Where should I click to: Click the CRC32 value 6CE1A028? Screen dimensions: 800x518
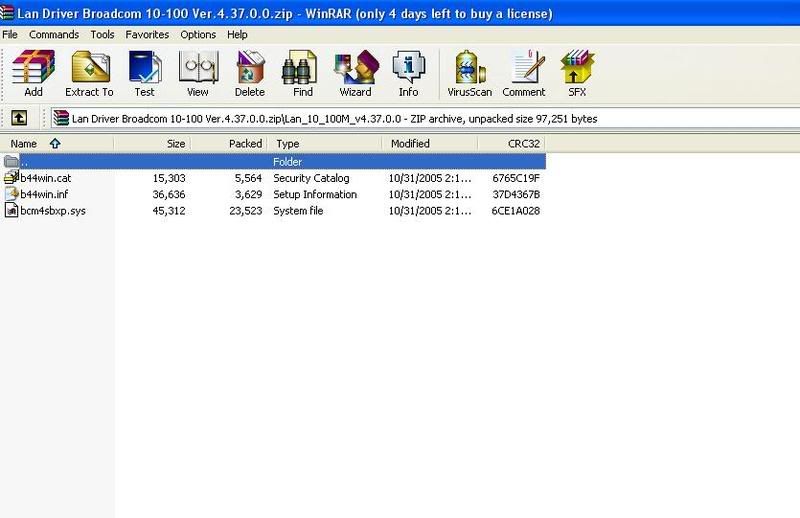(515, 211)
